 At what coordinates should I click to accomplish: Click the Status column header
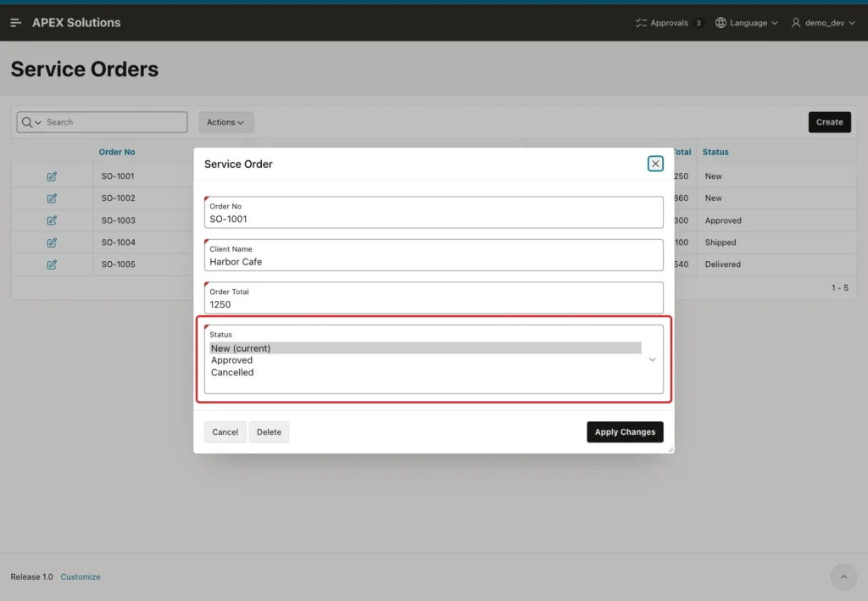coord(715,152)
